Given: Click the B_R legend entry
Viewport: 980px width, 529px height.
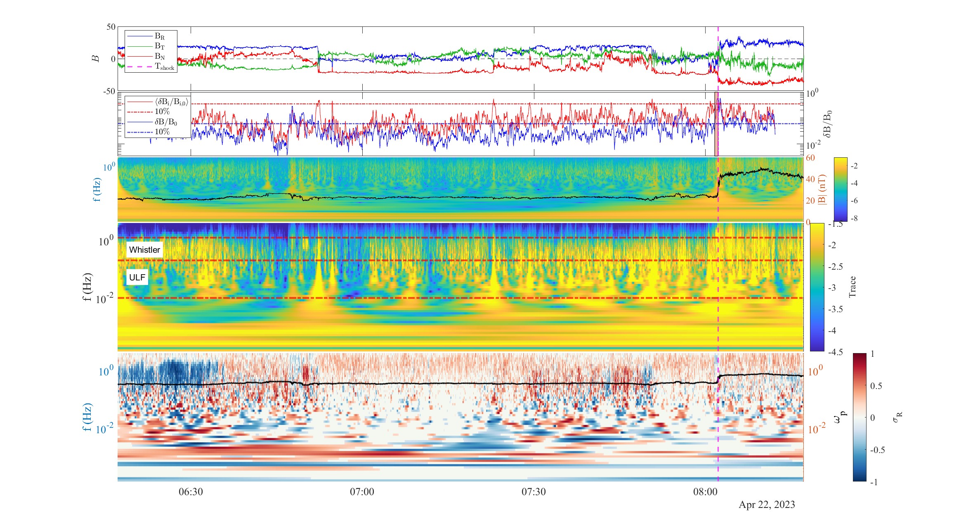Looking at the screenshot, I should click(x=151, y=36).
